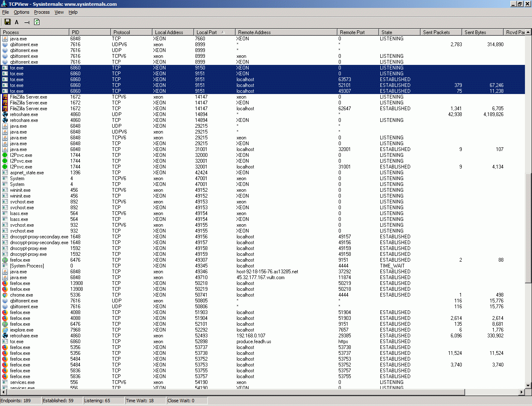Click the Refresh toolbar icon
The height and width of the screenshot is (406, 532).
click(x=37, y=22)
